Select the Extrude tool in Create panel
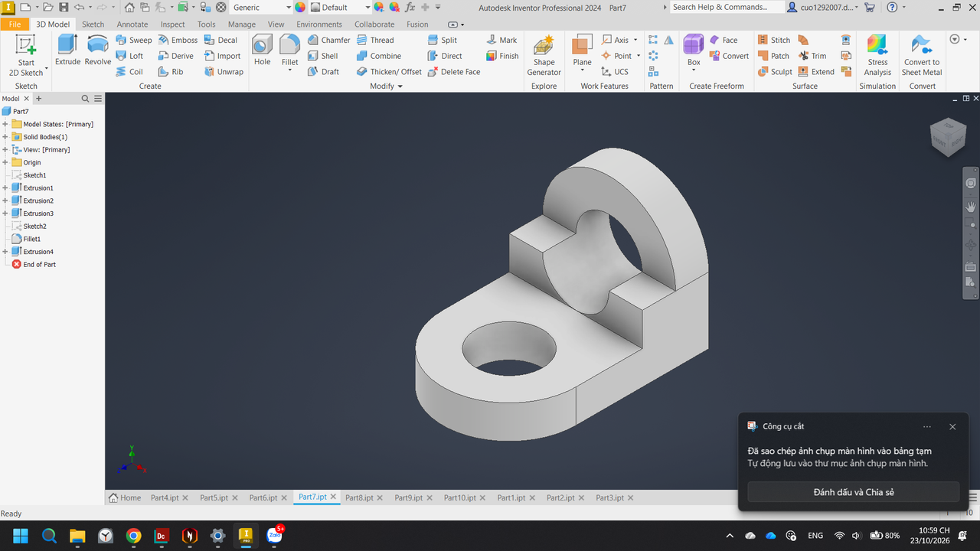The width and height of the screenshot is (980, 551). pyautogui.click(x=67, y=51)
